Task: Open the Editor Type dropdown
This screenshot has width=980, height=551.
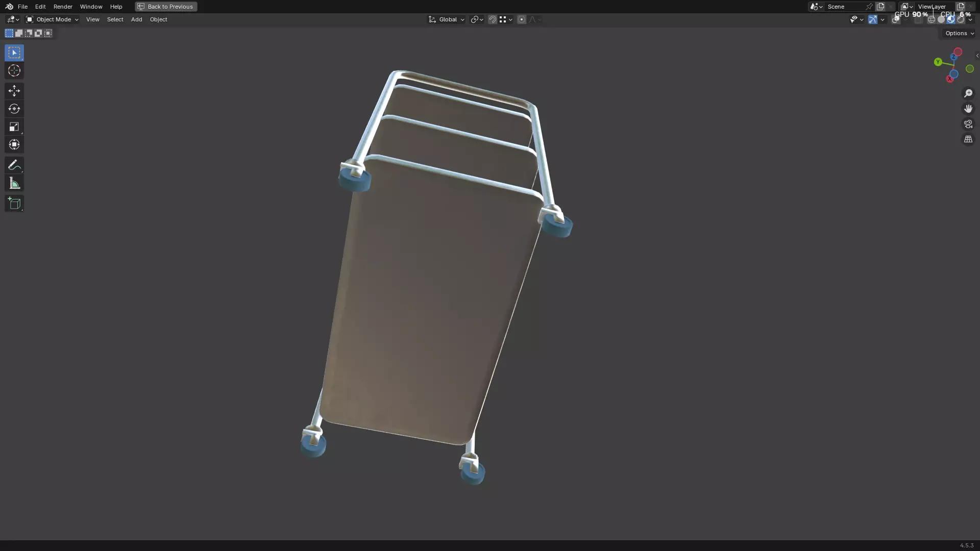Action: (13, 19)
